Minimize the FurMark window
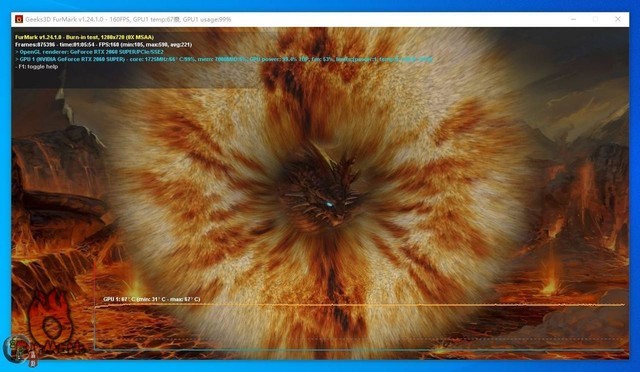Viewport: 640px width, 372px height. (573, 19)
